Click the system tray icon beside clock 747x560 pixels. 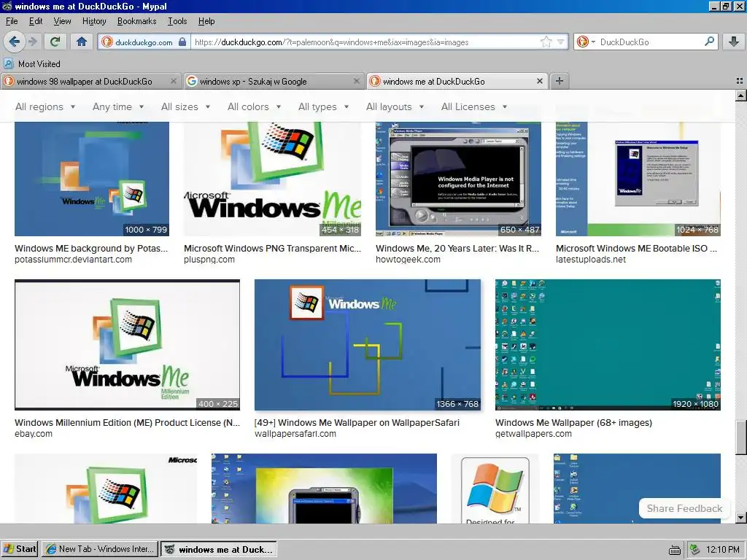694,550
